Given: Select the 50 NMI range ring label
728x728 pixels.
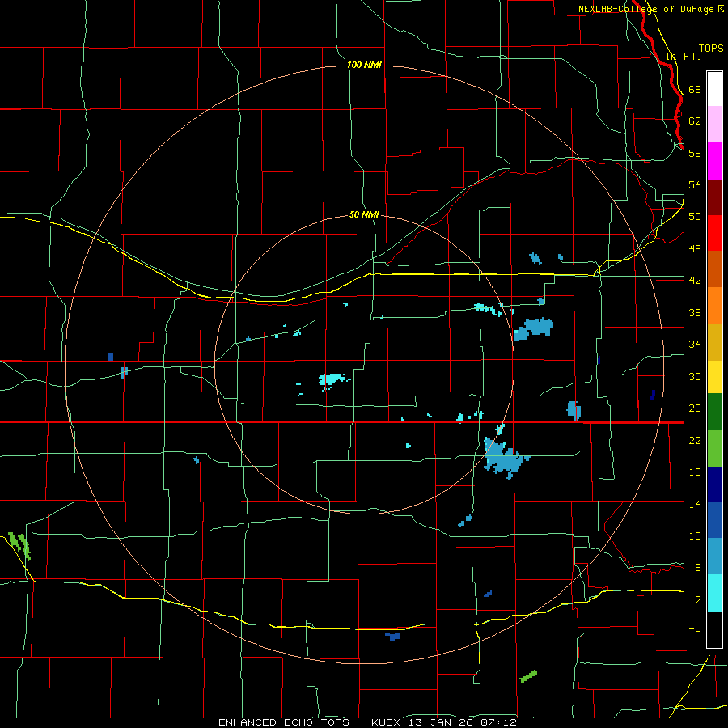Looking at the screenshot, I should 364,214.
